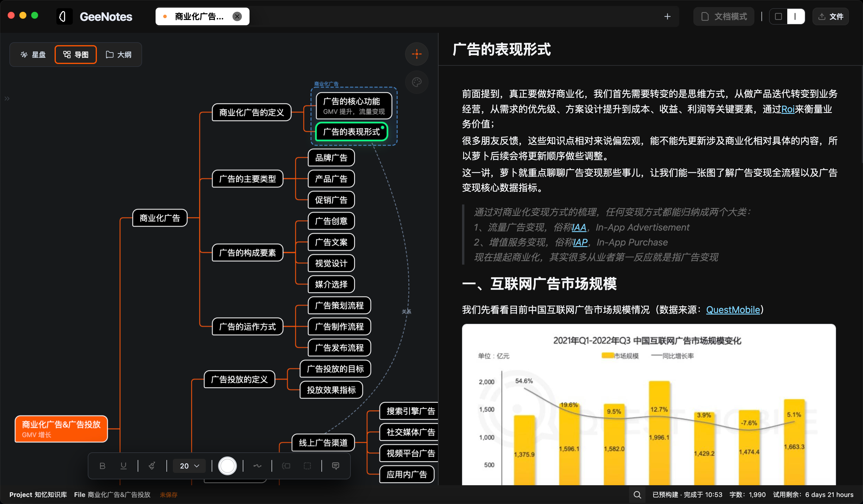This screenshot has width=863, height=504.
Task: Select the 商业化广告&广告投放 root node
Action: pos(61,428)
